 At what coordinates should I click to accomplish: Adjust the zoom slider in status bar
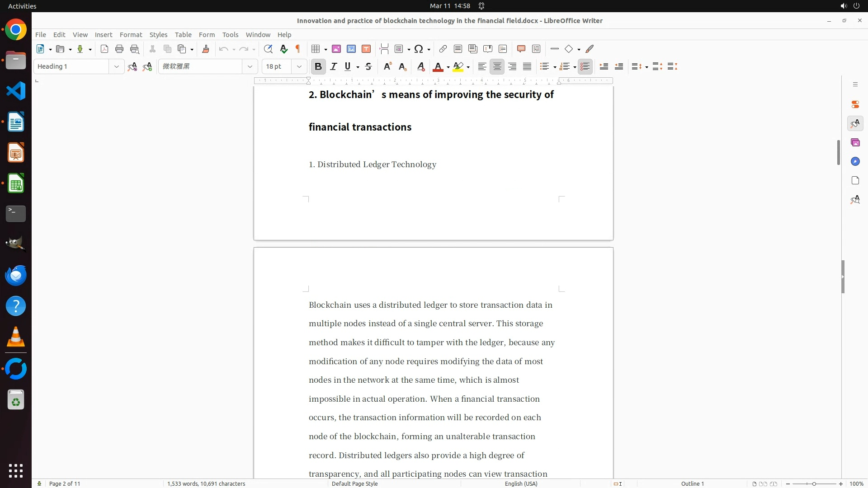point(814,483)
